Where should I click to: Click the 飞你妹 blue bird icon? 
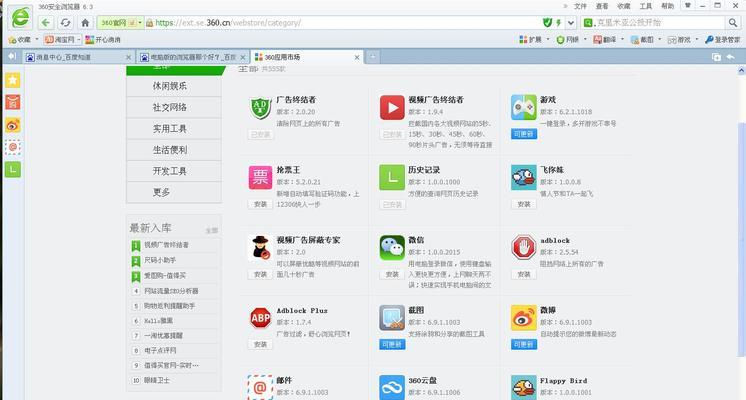pos(523,177)
